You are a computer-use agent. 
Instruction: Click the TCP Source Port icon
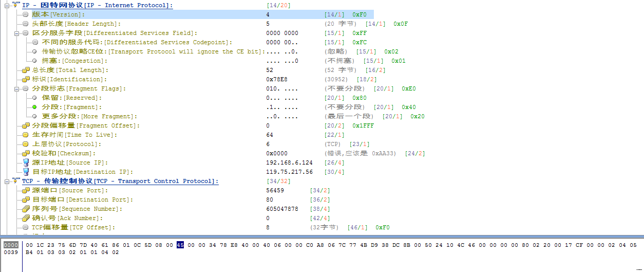26,190
